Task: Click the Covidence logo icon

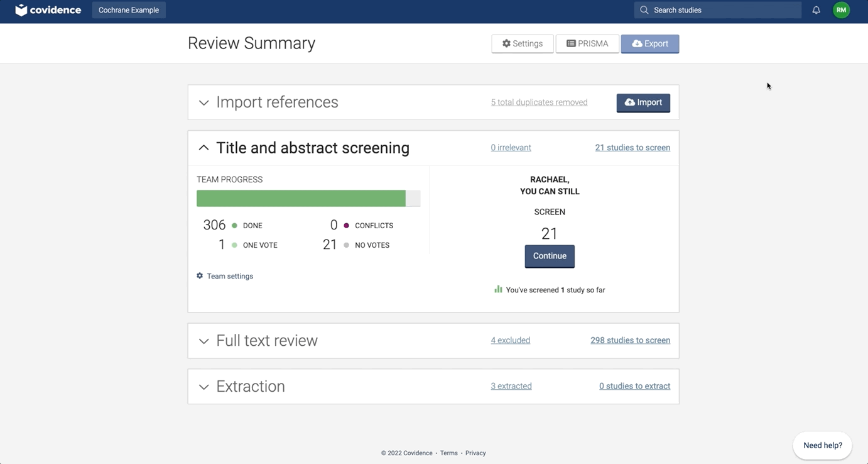Action: click(x=21, y=10)
